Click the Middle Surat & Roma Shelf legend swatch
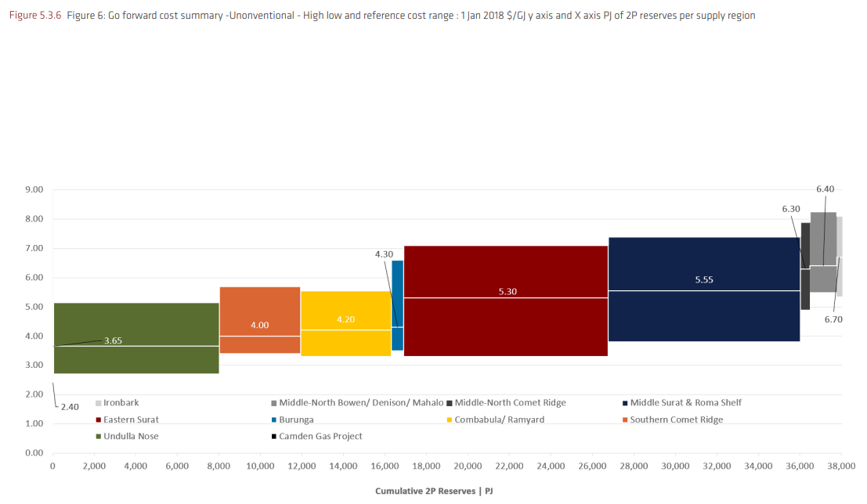 [625, 403]
